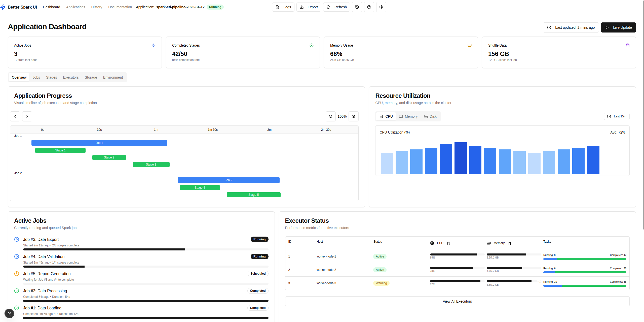Viewport: 644px width, 322px height.
Task: Click View All Executors
Action: [457, 301]
